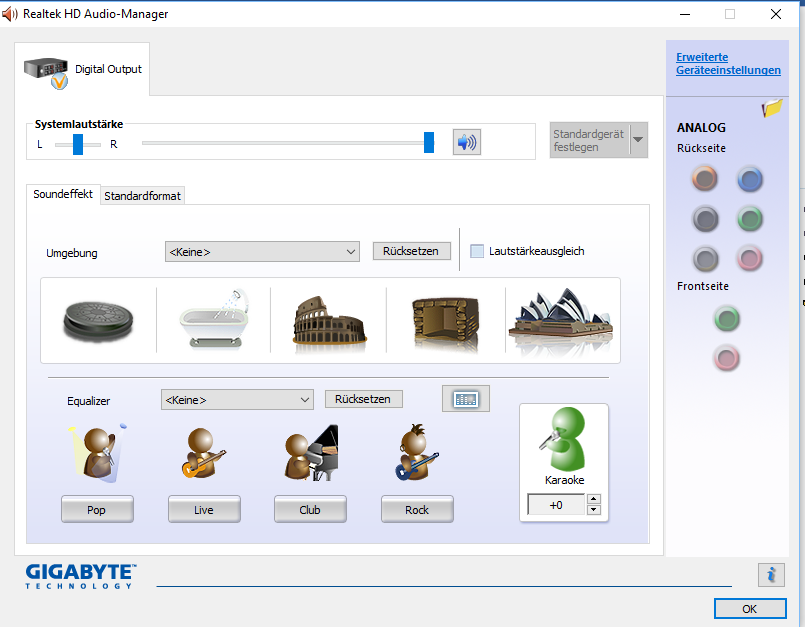Select the Digital Output tab label
The width and height of the screenshot is (805, 627).
pyautogui.click(x=108, y=69)
